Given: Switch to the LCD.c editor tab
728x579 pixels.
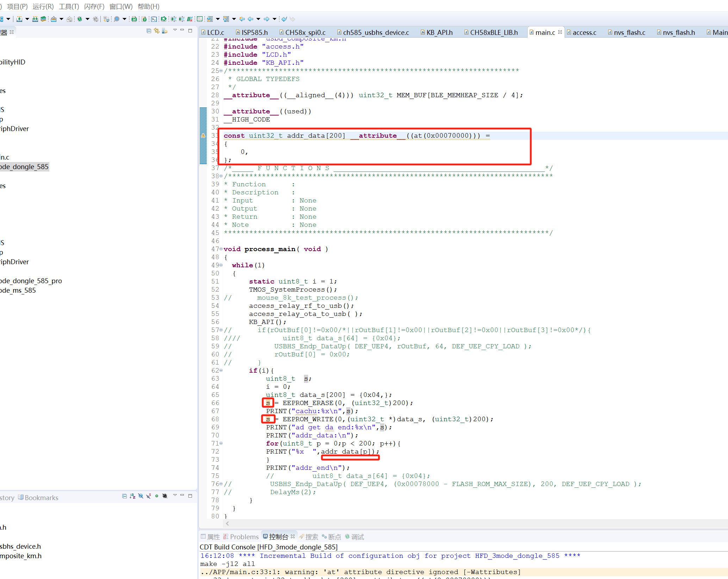Looking at the screenshot, I should pyautogui.click(x=213, y=32).
